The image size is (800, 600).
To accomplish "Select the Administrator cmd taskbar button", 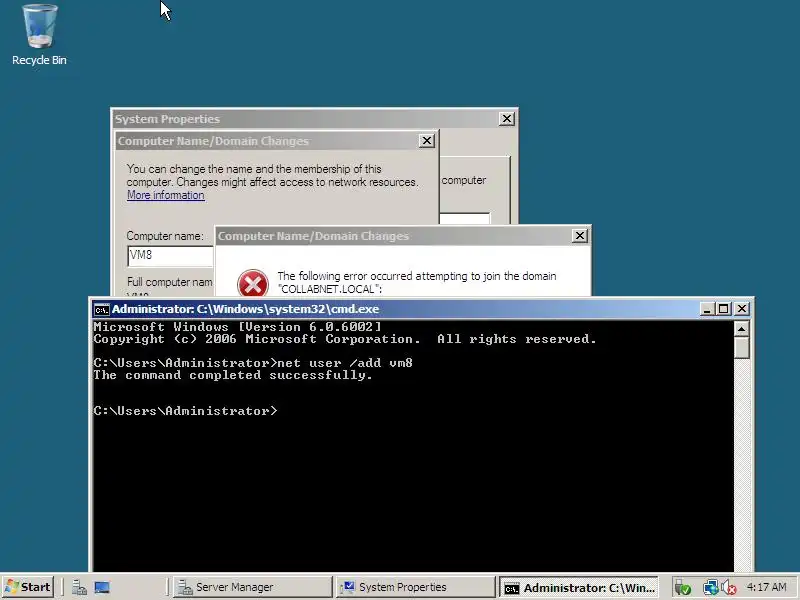I will 578,587.
